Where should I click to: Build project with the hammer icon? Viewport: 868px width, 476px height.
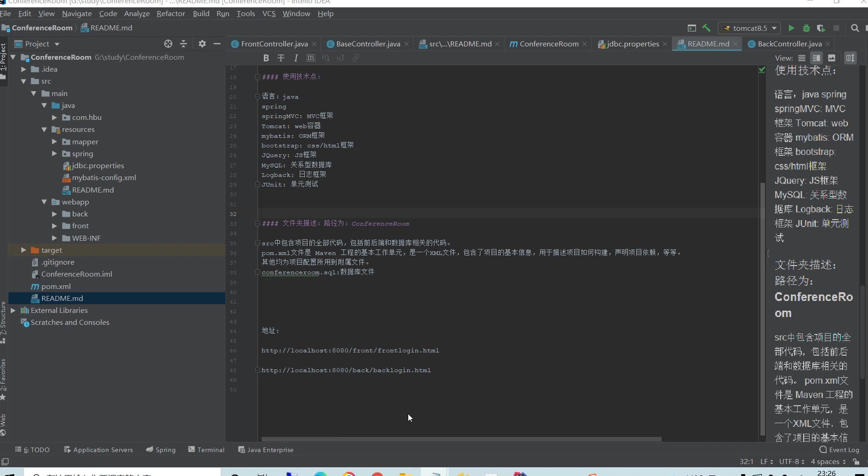(x=707, y=28)
